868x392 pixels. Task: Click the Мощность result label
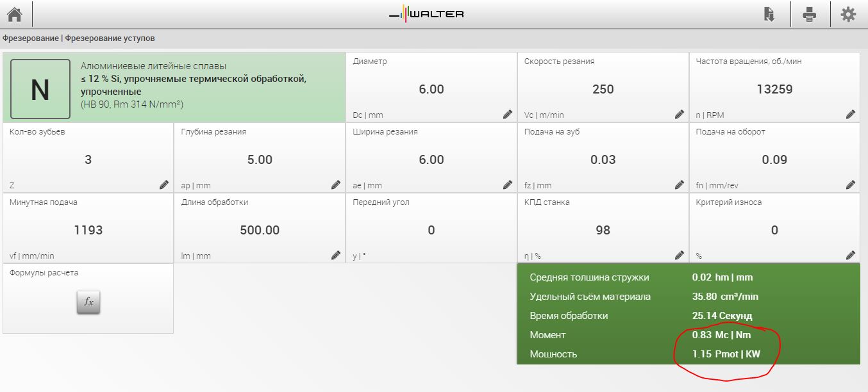(553, 354)
